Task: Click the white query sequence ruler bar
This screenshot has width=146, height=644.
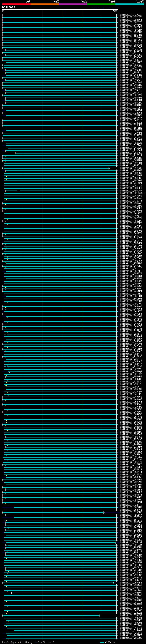Action: point(60,10)
